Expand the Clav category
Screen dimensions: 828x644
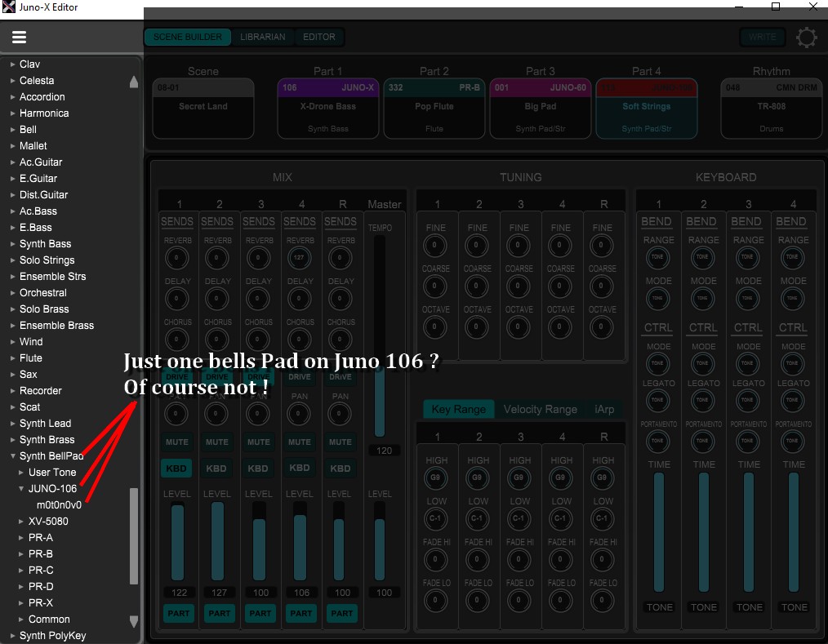coord(13,64)
